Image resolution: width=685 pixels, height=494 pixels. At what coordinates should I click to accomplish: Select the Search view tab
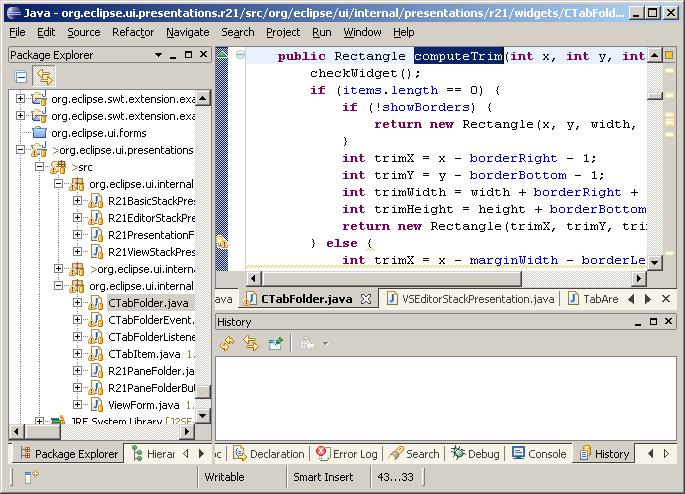tap(414, 454)
